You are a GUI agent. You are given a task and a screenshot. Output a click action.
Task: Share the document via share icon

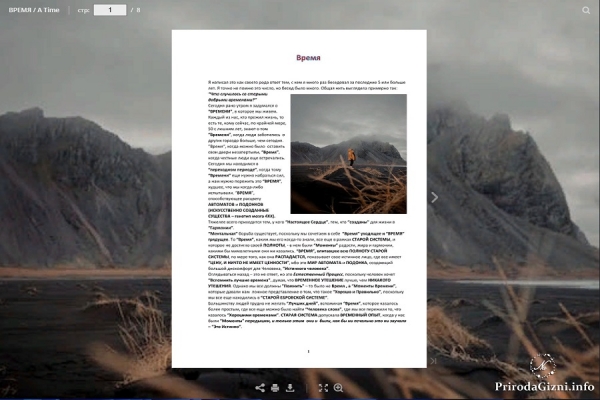coord(260,388)
